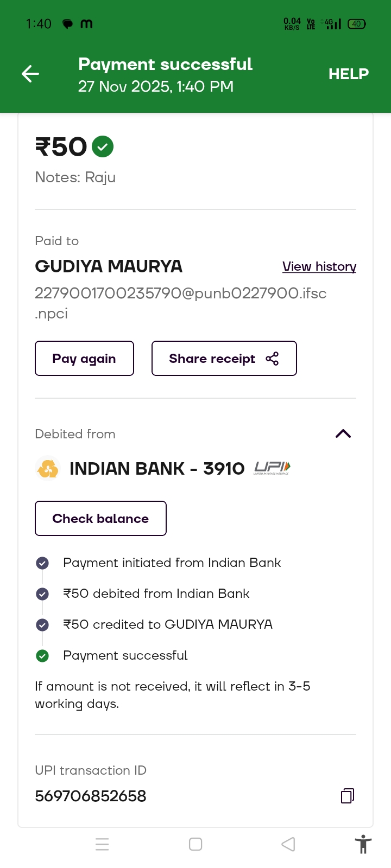Open HELP for this payment
The image size is (391, 868).
click(x=348, y=74)
